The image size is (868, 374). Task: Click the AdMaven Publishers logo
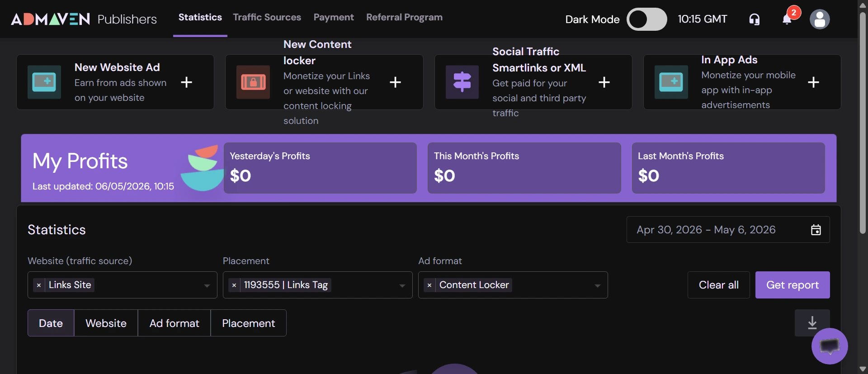pyautogui.click(x=84, y=19)
